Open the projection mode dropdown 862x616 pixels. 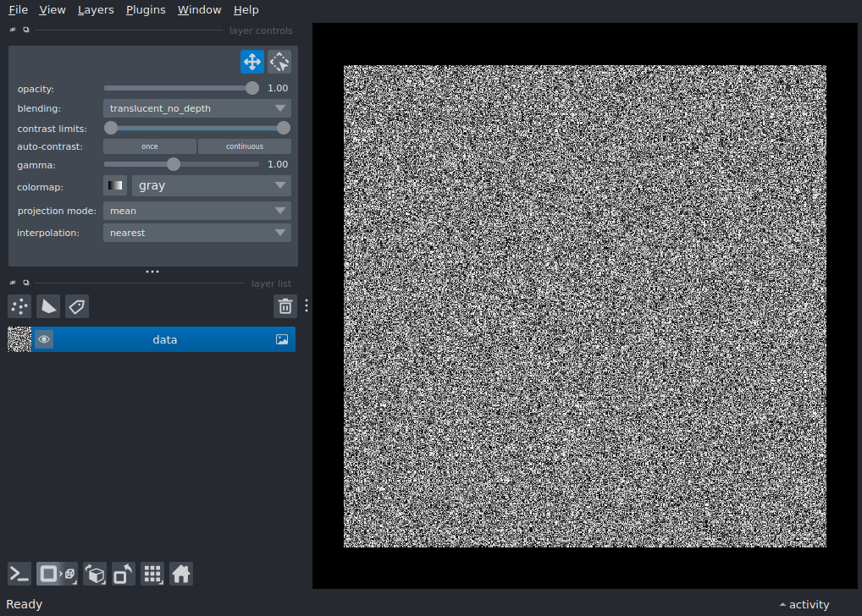(x=196, y=210)
